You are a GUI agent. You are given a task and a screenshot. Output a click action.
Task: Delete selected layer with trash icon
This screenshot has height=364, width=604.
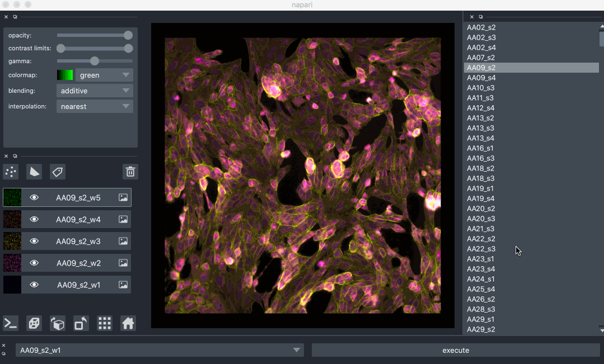pyautogui.click(x=130, y=172)
